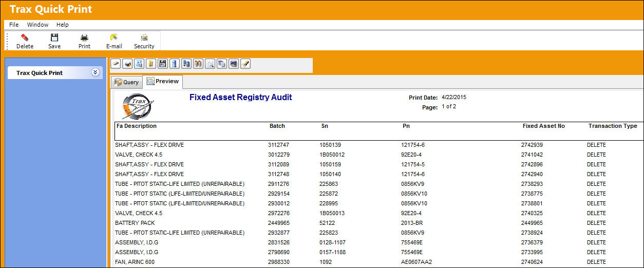The image size is (644, 268).
Task: Click the Batch column header
Action: pyautogui.click(x=277, y=126)
